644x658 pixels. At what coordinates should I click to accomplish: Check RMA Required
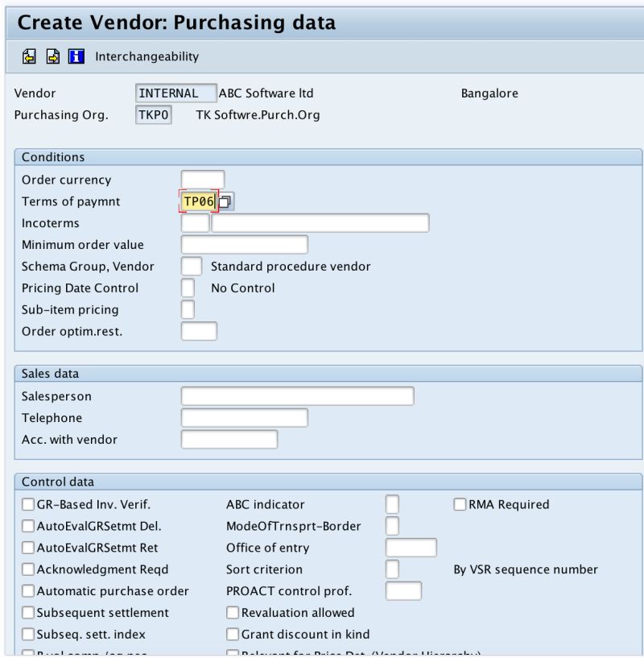(x=459, y=504)
